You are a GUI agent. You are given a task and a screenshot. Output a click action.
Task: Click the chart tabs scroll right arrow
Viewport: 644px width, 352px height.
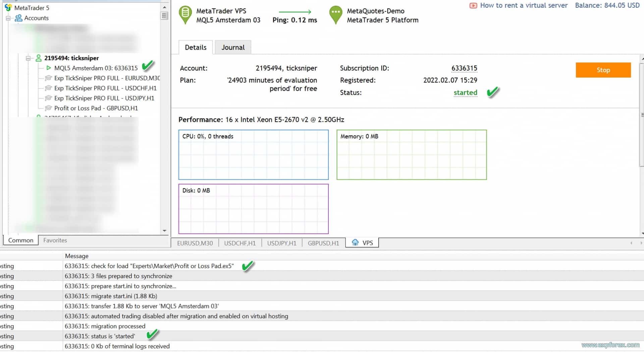(x=641, y=243)
